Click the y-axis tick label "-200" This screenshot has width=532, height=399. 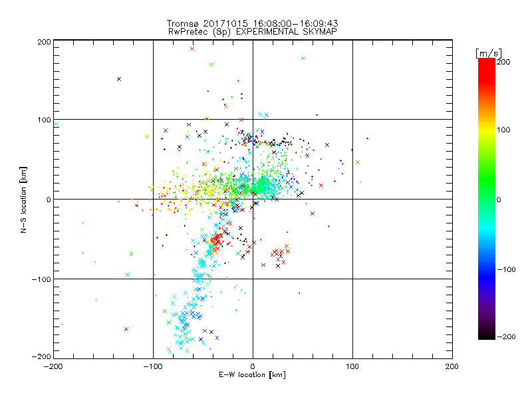pyautogui.click(x=41, y=356)
